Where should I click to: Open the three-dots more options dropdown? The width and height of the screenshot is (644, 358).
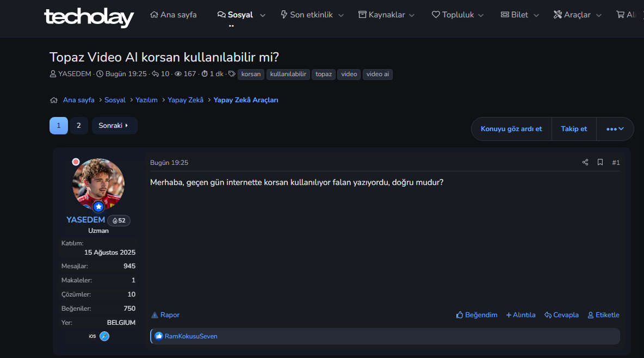pos(615,129)
